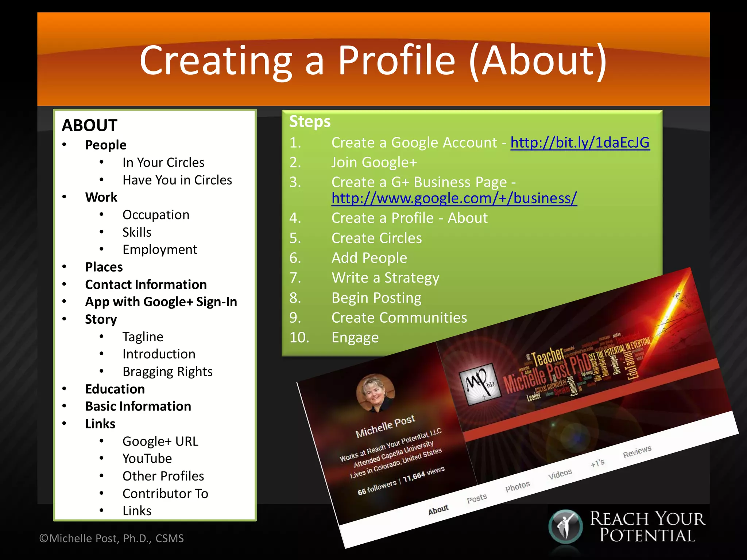Click step 10 'Engage'
The width and height of the screenshot is (747, 560).
tap(355, 338)
